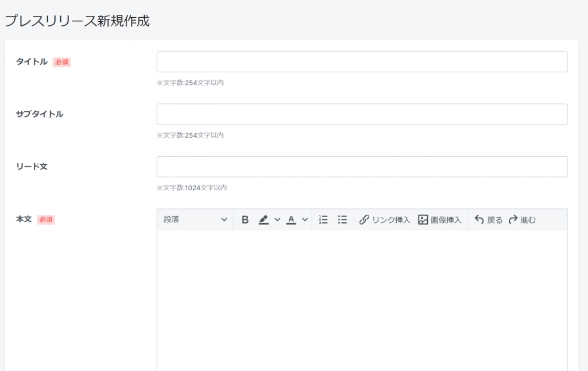Redo with the 進む arrow
This screenshot has width=588, height=371.
pos(513,220)
